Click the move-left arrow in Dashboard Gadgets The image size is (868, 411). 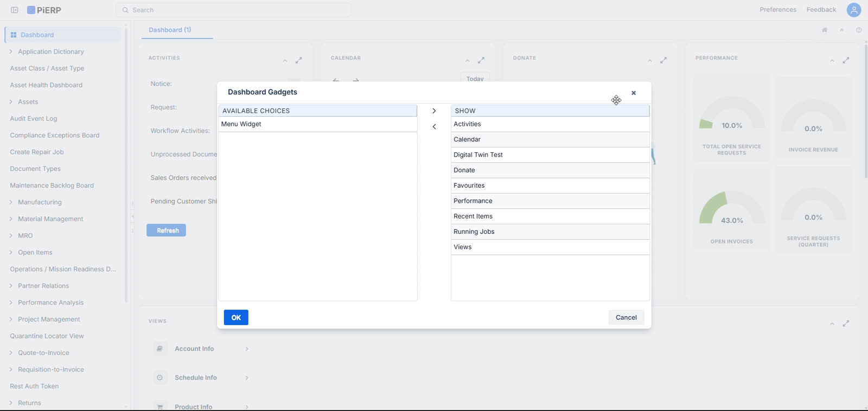point(434,126)
